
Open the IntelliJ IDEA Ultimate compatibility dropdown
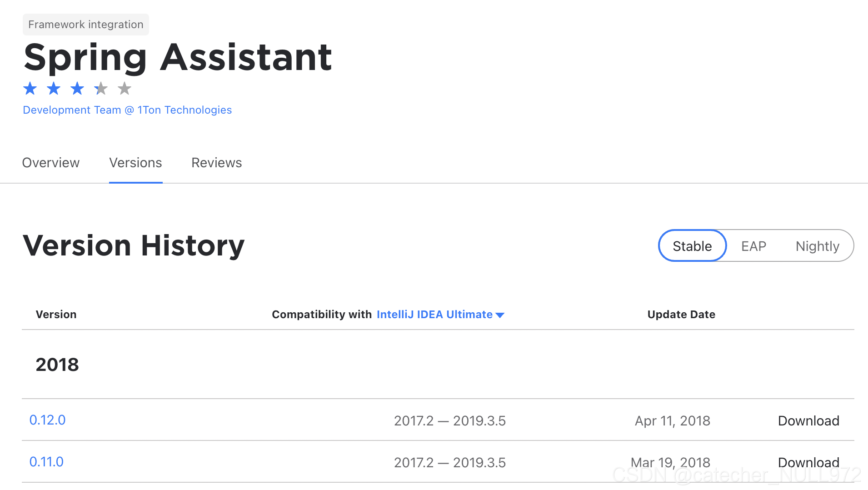pyautogui.click(x=434, y=315)
